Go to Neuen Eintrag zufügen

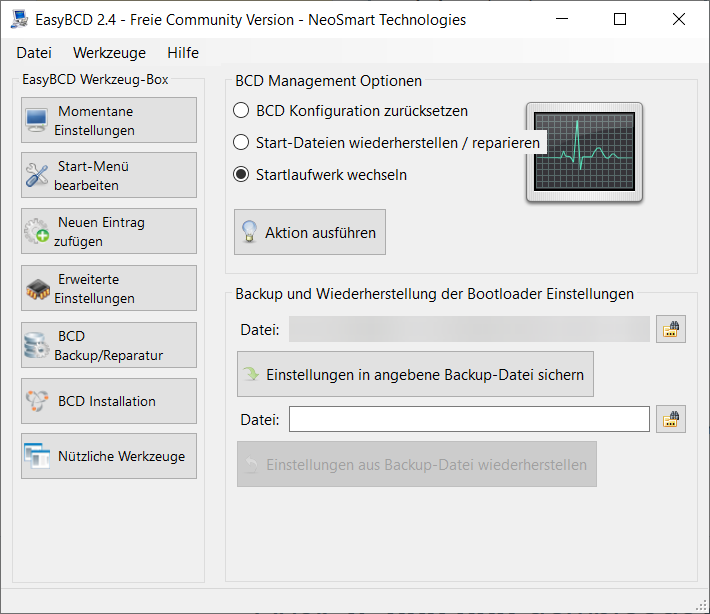109,231
